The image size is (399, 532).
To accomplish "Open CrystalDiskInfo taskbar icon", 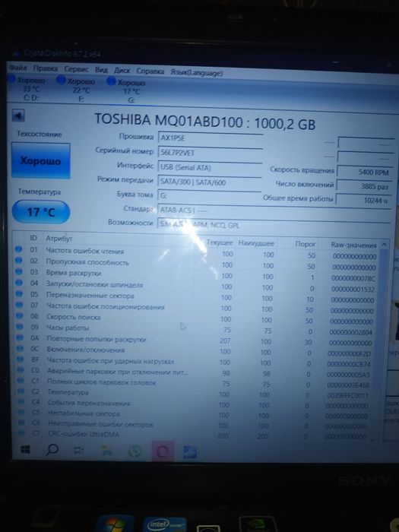I will click(190, 452).
